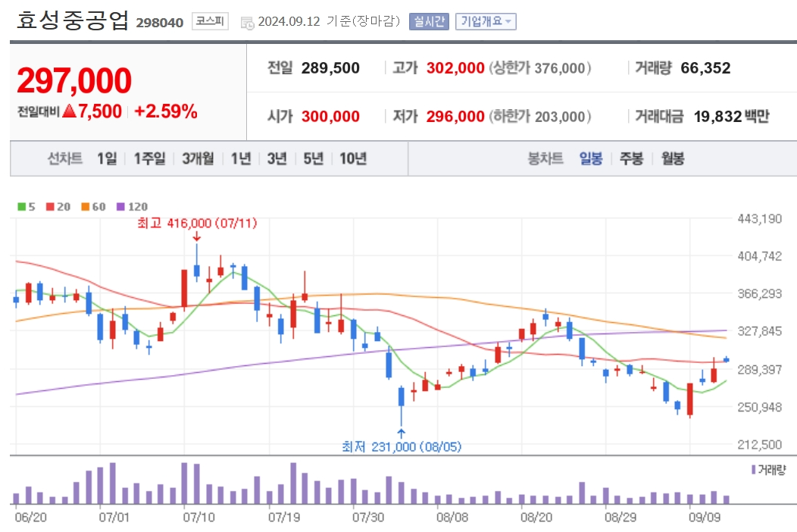Click the 전일 value 289,500
This screenshot has width=797, height=532.
pos(330,67)
